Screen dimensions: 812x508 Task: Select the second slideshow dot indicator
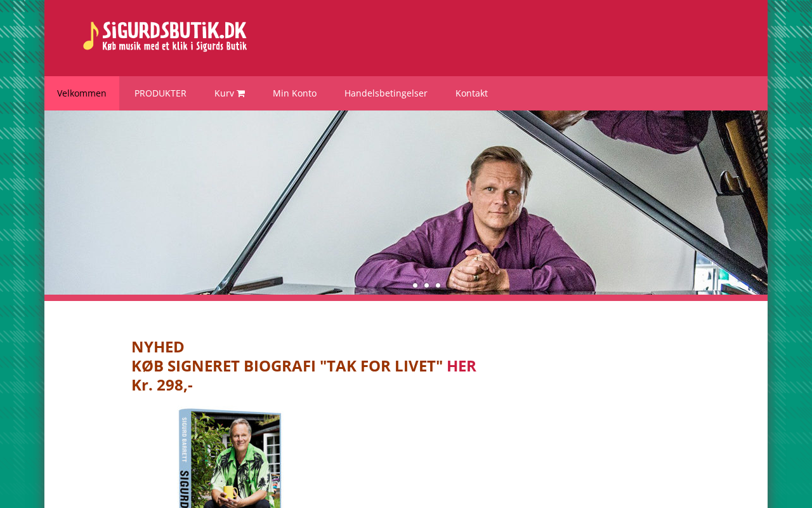[427, 286]
